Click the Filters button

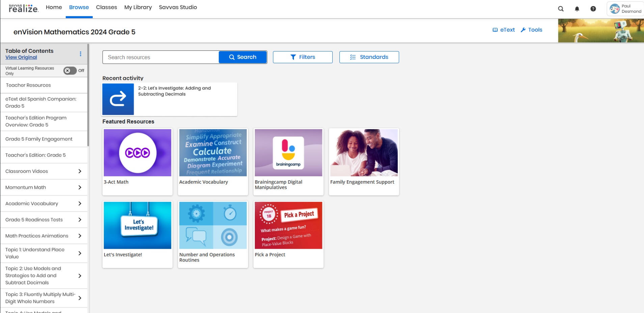[x=303, y=57]
